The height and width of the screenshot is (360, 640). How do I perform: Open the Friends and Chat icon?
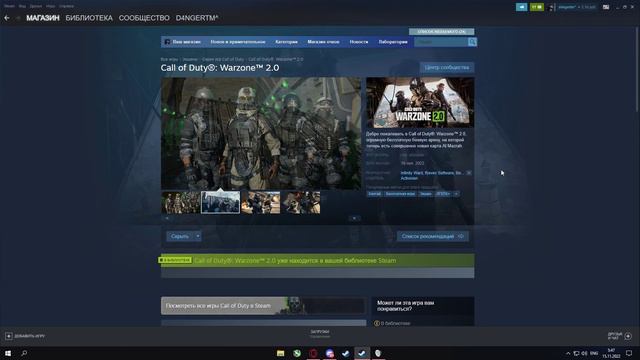628,336
